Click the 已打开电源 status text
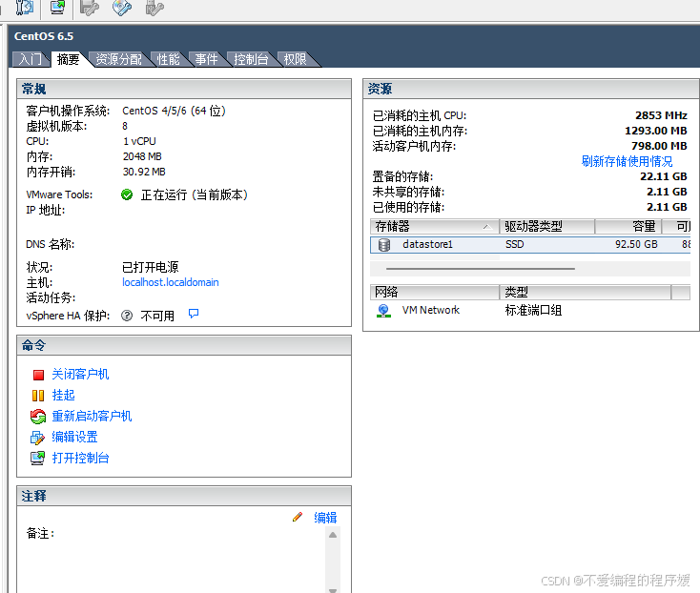Image resolution: width=700 pixels, height=593 pixels. point(150,267)
